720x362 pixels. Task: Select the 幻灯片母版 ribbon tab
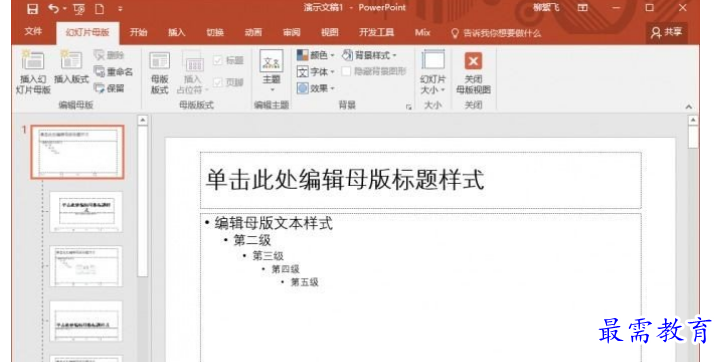coord(87,32)
